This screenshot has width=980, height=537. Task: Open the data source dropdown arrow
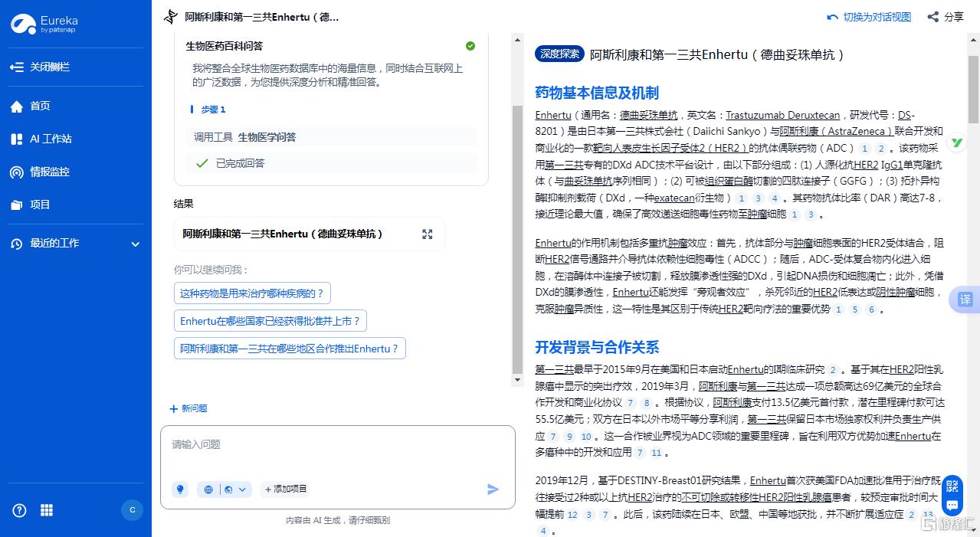tap(243, 489)
